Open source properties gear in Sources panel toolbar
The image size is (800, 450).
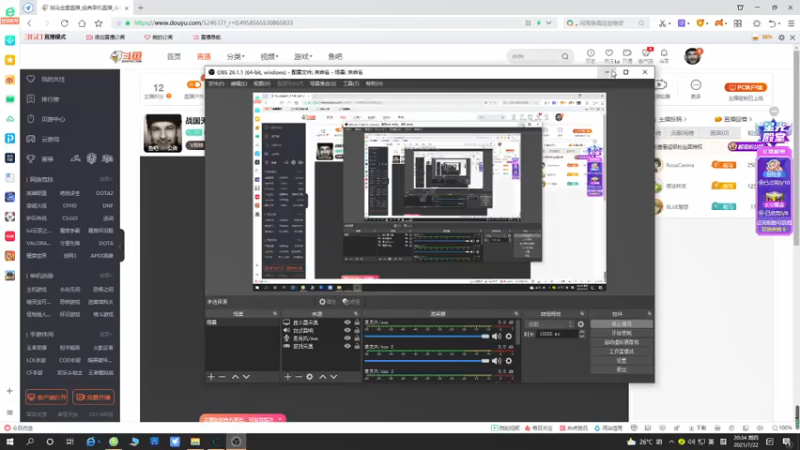point(310,377)
